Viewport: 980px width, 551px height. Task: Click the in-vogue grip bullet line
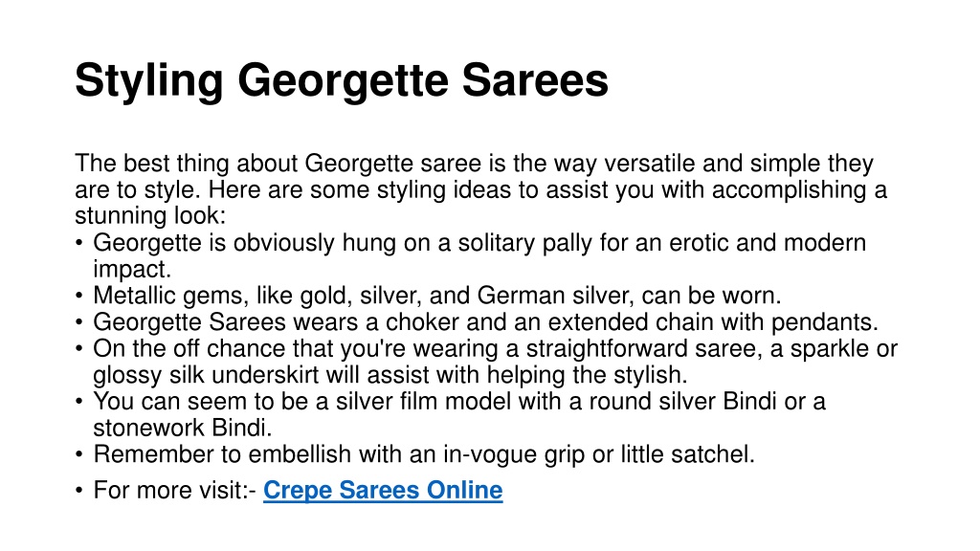[x=424, y=454]
